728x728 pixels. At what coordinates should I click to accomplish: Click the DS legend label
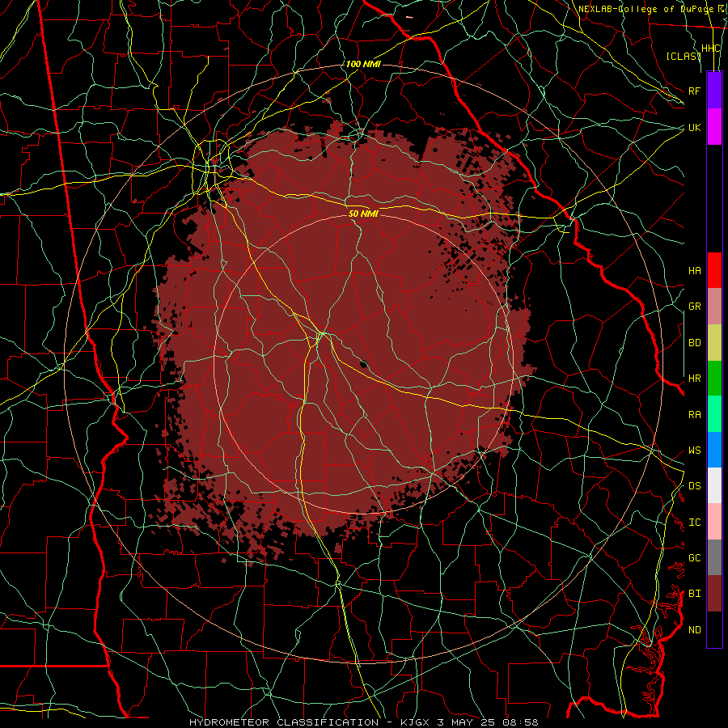694,486
